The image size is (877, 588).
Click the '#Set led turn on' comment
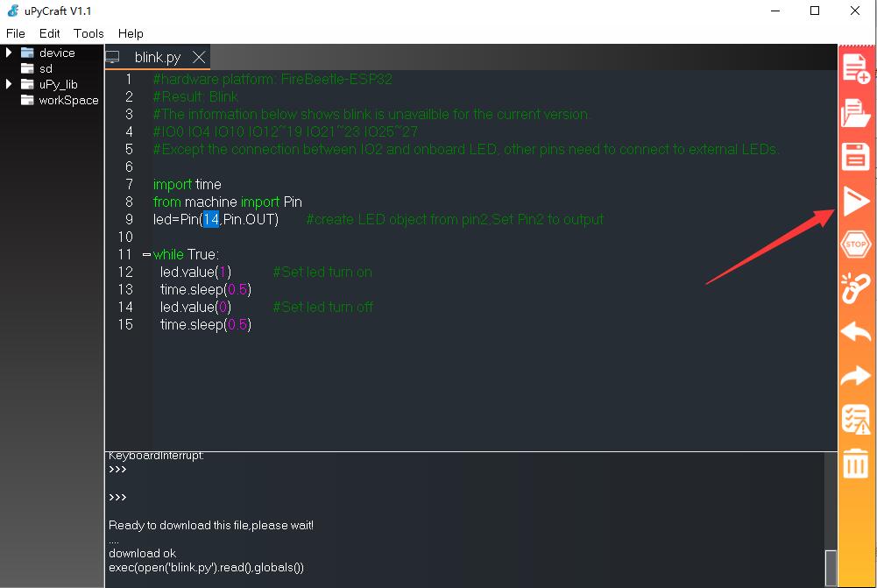[x=322, y=272]
